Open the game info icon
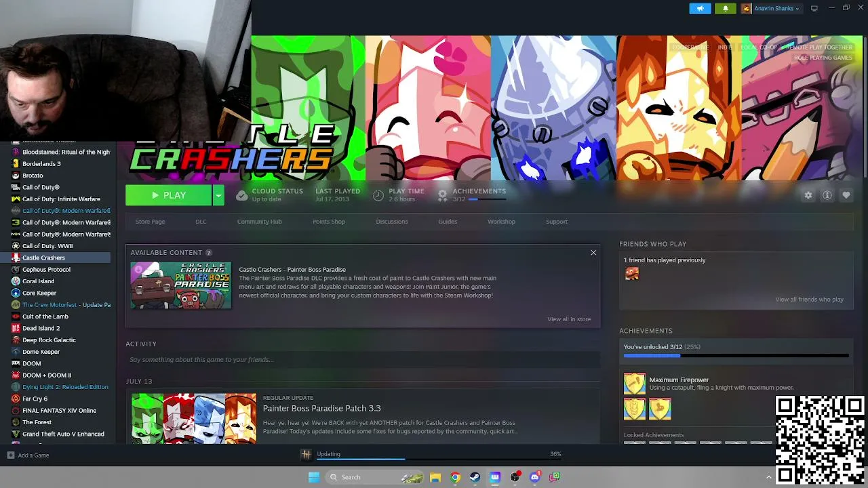 [827, 195]
